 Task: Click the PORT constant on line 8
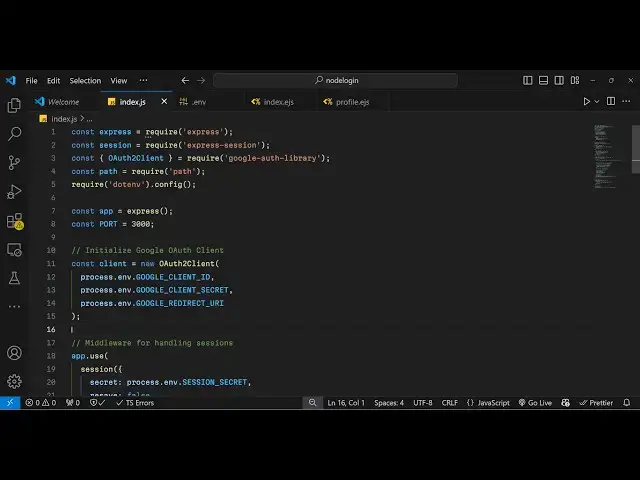click(108, 224)
